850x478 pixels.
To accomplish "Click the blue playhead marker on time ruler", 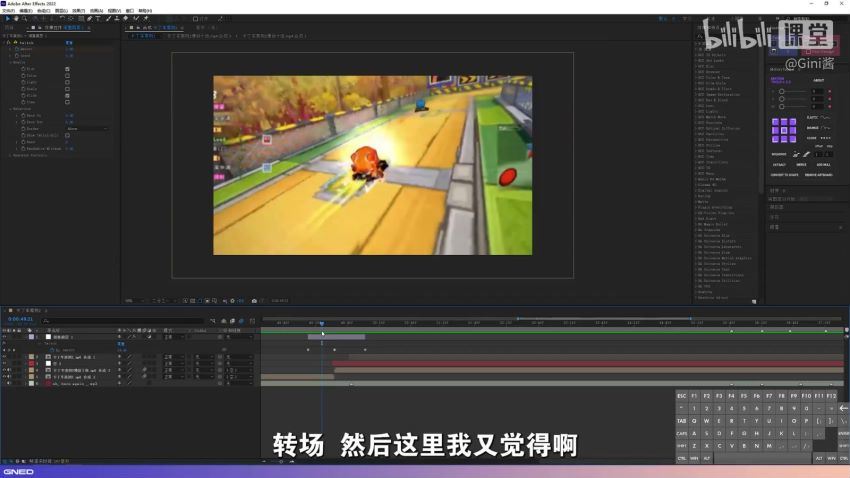I will click(x=322, y=324).
